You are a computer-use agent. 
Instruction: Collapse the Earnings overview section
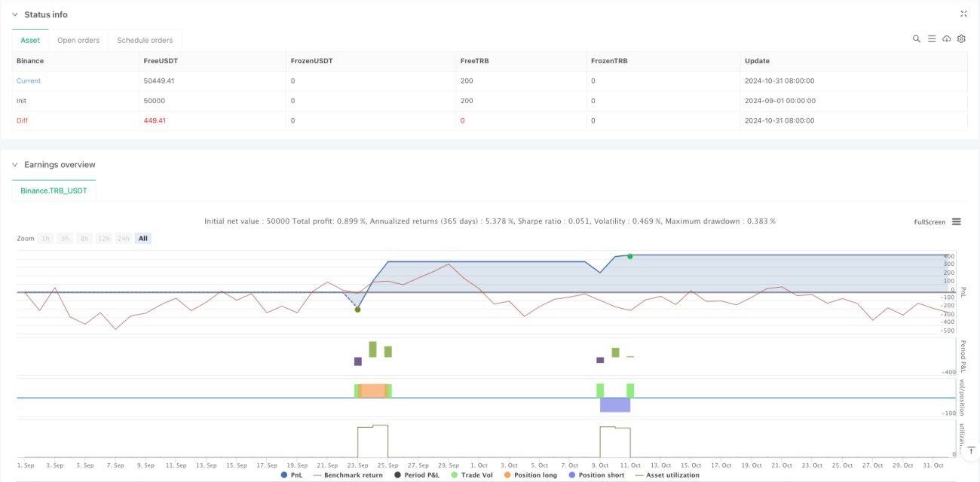[14, 164]
